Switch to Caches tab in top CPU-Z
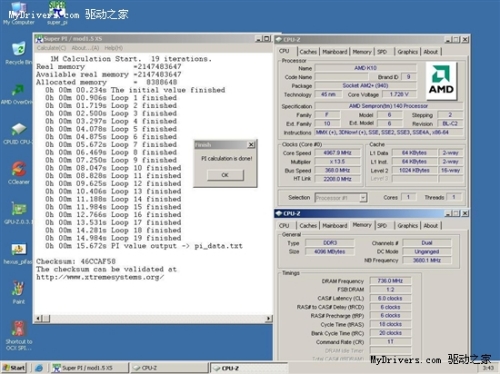The height and width of the screenshot is (374, 500). (x=308, y=52)
